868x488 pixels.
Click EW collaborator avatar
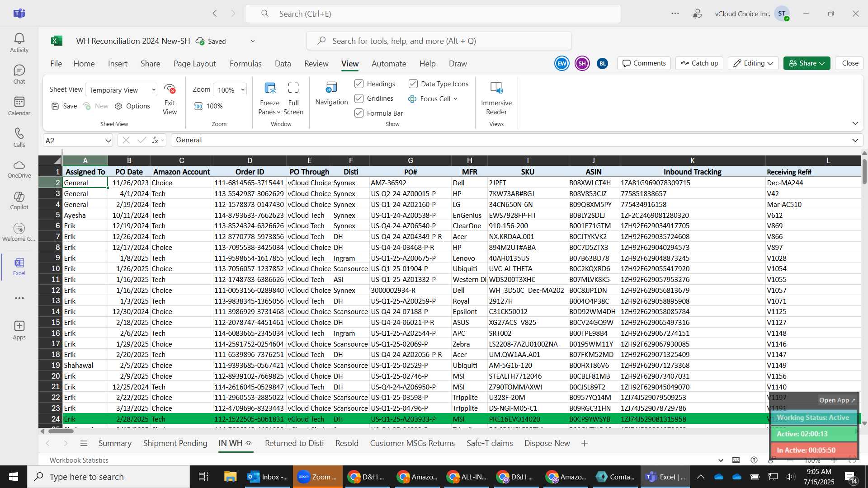(x=561, y=63)
